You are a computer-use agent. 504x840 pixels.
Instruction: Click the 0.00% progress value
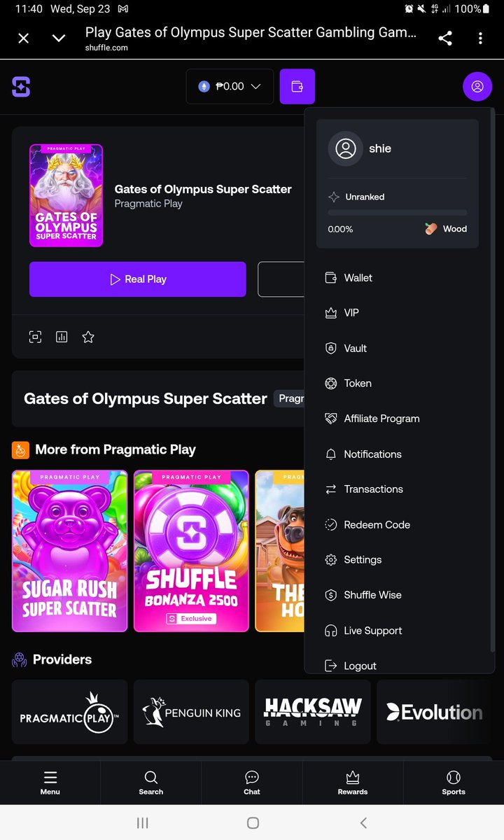(340, 229)
